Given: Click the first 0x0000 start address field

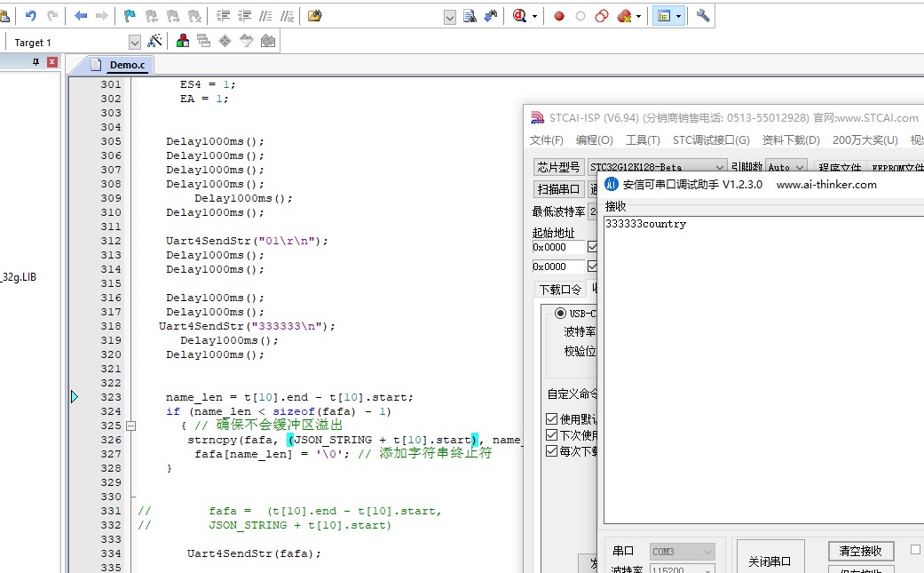Looking at the screenshot, I should [x=558, y=247].
